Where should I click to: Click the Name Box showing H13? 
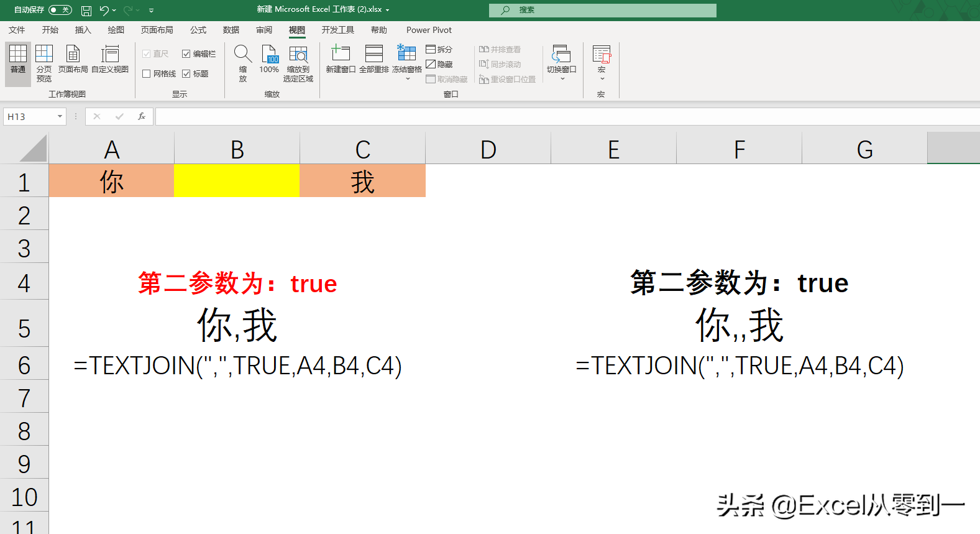(29, 116)
